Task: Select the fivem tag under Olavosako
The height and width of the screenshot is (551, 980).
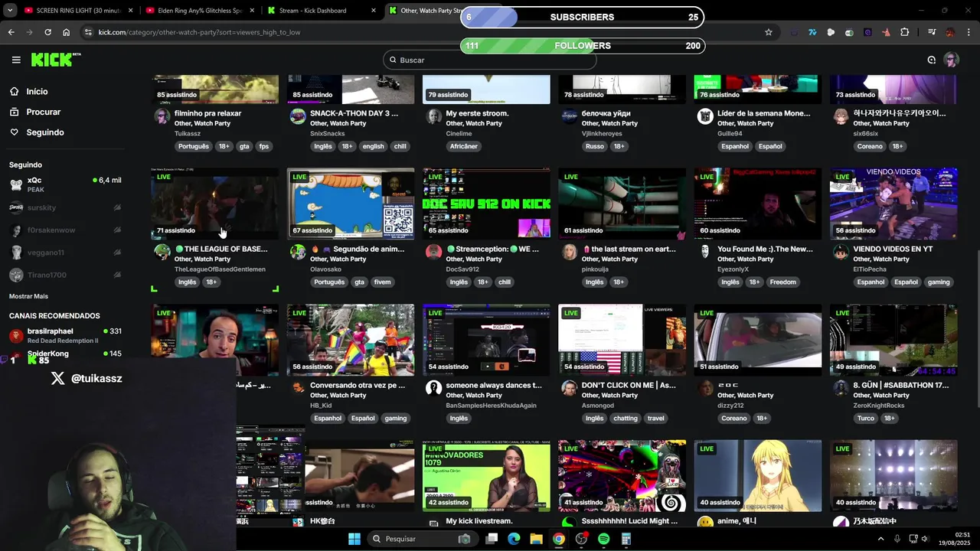Action: click(x=382, y=282)
